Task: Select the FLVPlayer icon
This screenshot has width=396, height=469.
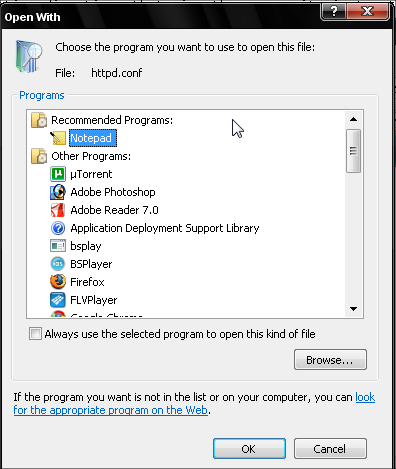Action: pos(58,300)
